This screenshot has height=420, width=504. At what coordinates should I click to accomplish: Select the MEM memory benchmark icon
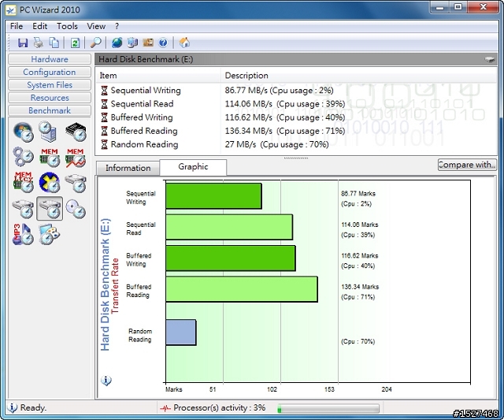point(50,158)
